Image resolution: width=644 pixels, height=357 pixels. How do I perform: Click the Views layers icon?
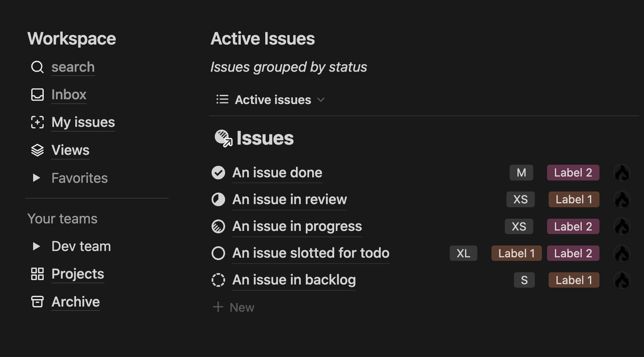37,150
